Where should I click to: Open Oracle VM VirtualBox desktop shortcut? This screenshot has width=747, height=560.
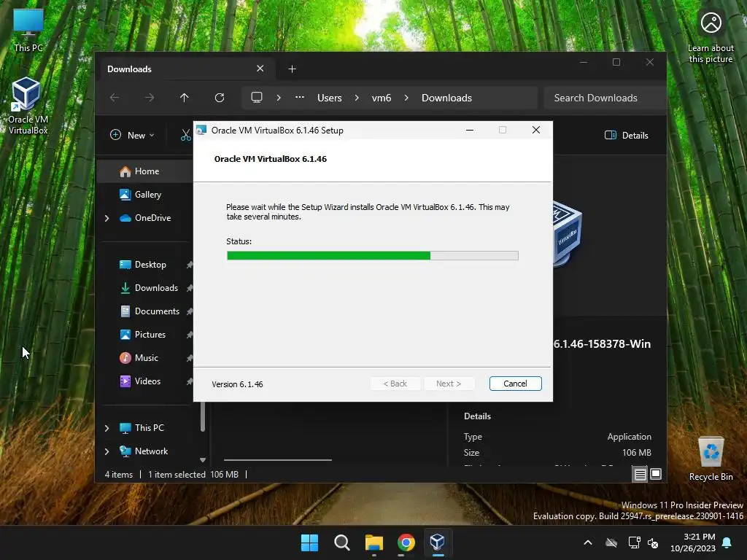pos(28,106)
